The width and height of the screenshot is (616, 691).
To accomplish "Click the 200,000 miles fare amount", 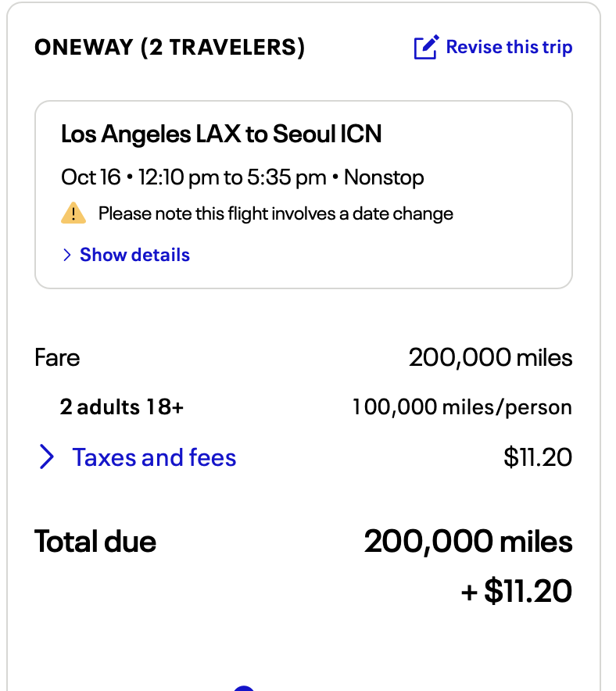I will pos(490,358).
